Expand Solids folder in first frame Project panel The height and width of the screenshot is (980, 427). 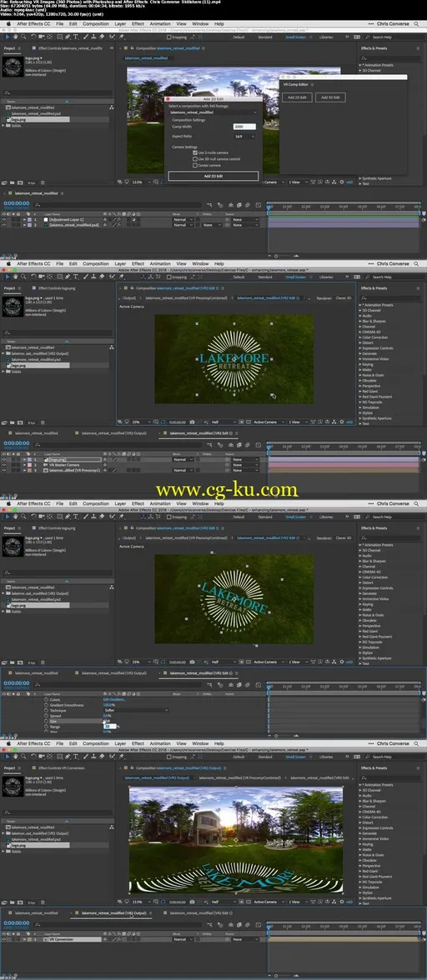point(3,125)
